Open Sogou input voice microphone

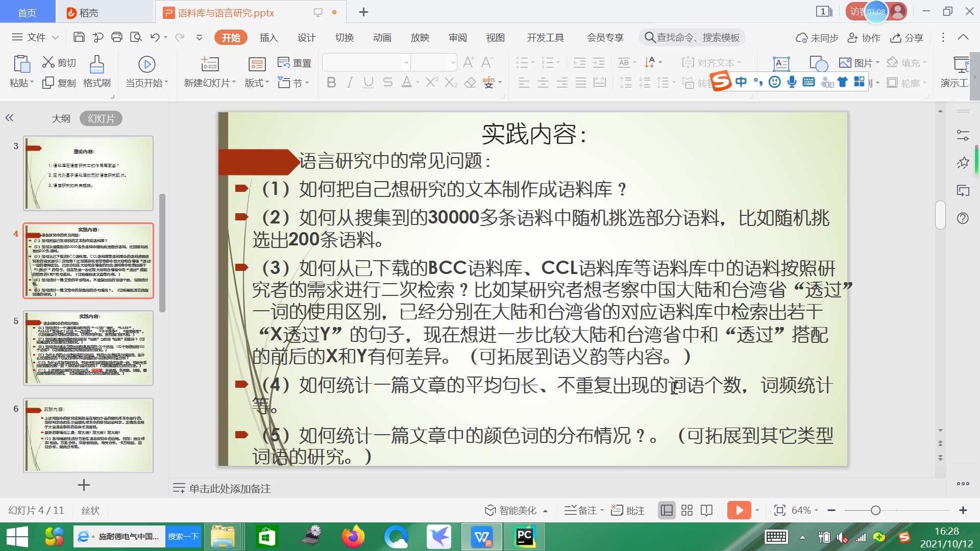coord(792,82)
